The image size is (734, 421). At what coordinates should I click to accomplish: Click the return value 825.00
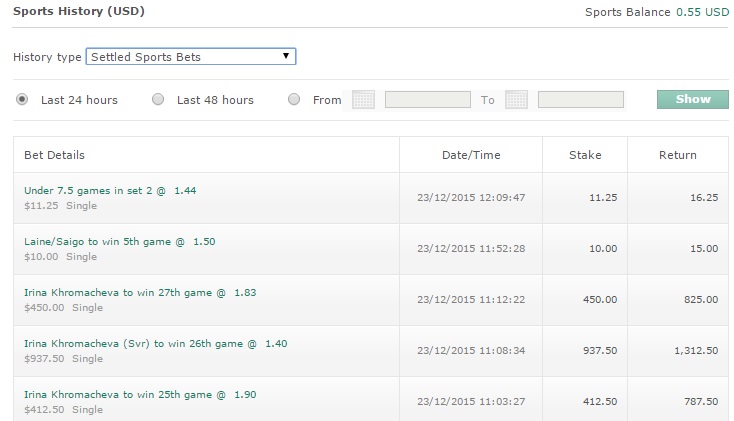click(701, 300)
